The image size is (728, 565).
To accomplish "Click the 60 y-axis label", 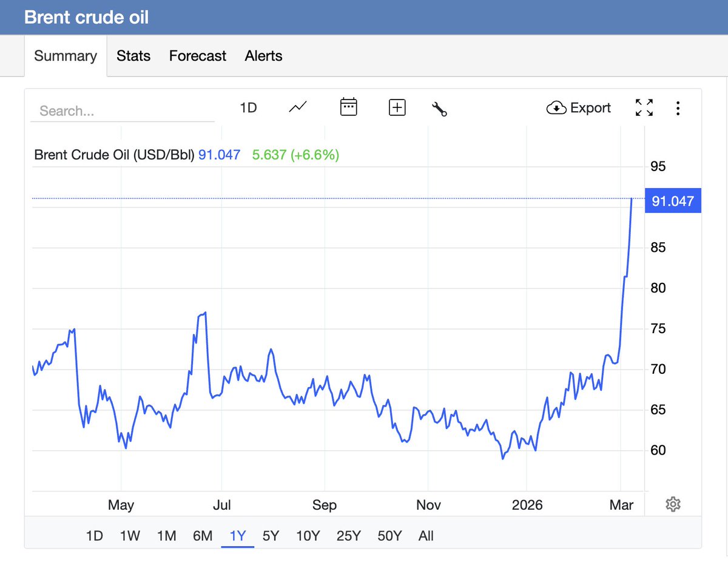I will tap(658, 450).
